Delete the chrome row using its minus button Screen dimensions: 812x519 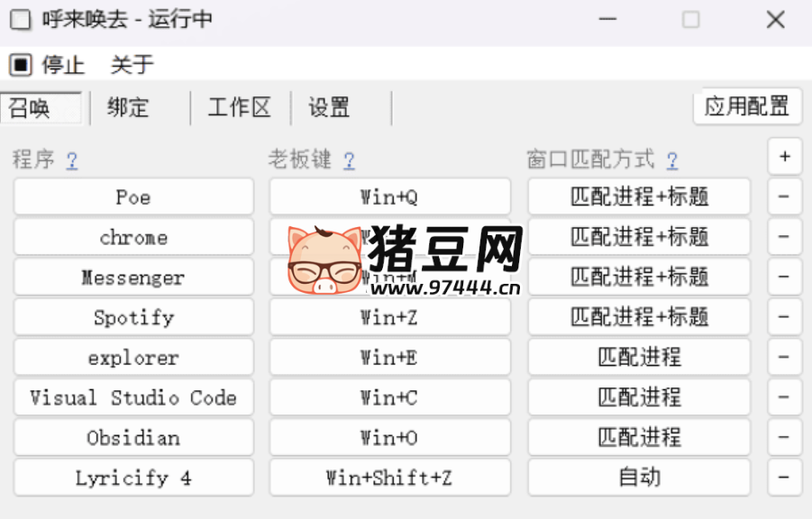[785, 236]
